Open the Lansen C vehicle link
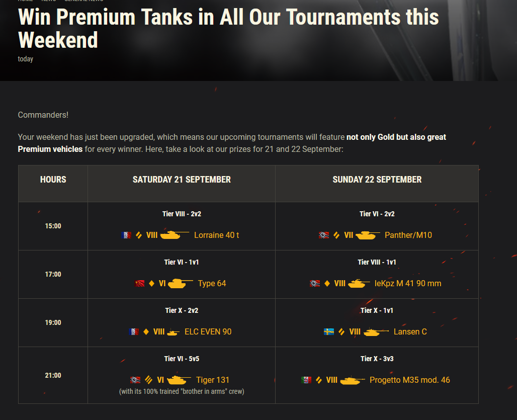 (410, 331)
